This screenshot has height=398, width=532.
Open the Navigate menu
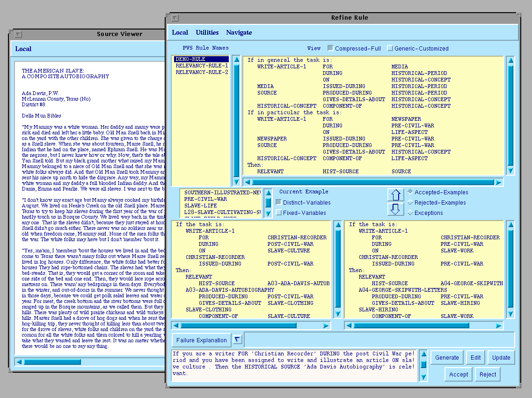[x=239, y=32]
